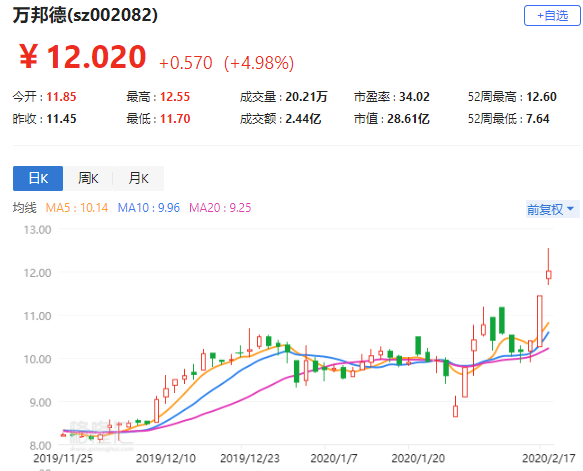Click the 2020/1/7 date axis label
The image size is (583, 471).
coord(334,458)
